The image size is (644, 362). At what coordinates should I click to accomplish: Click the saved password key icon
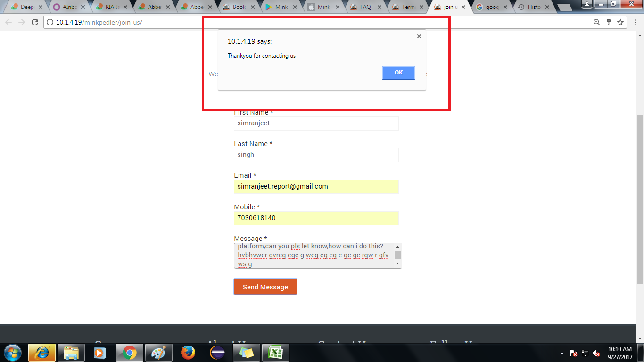point(609,22)
